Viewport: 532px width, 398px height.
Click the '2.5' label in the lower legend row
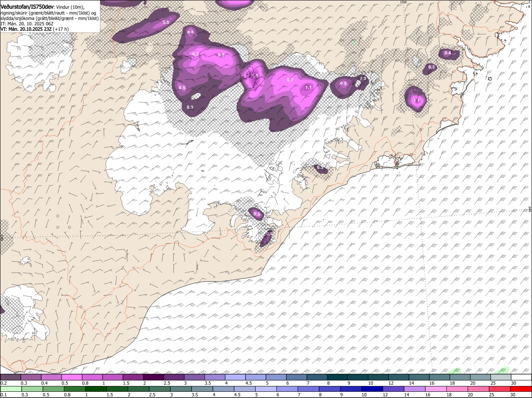click(x=152, y=395)
